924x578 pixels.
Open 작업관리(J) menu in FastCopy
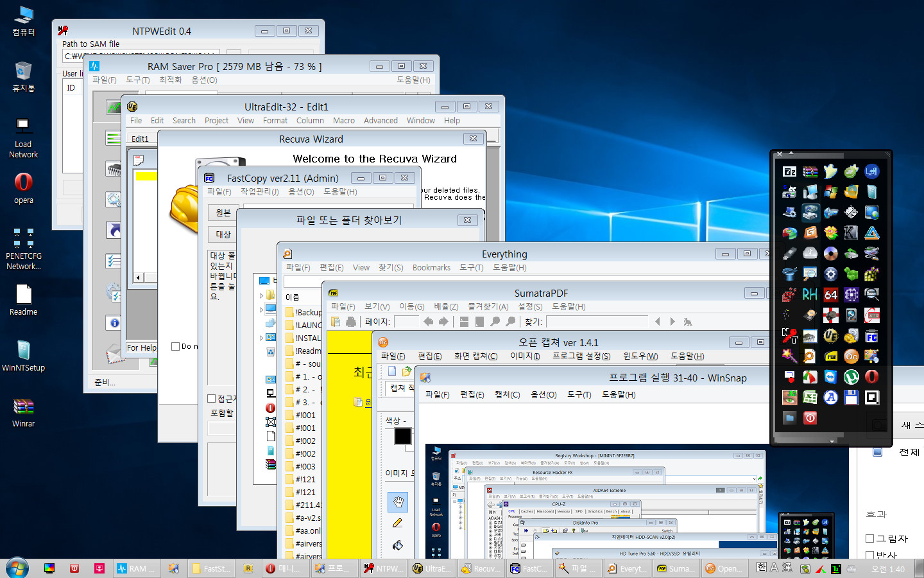click(259, 192)
